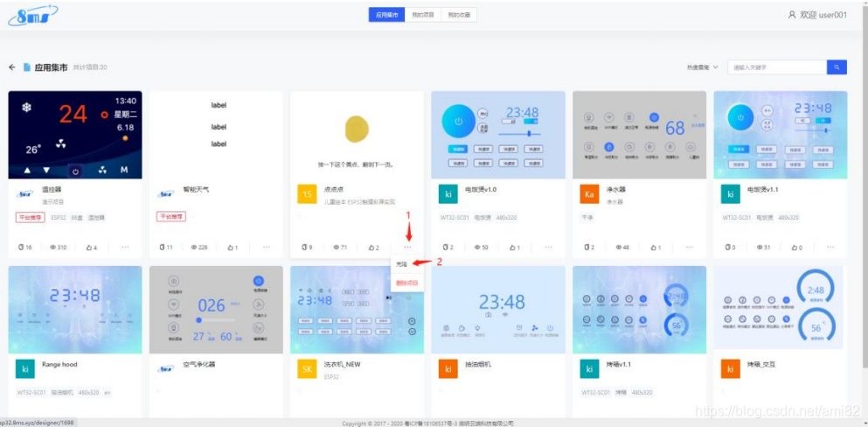This screenshot has width=868, height=427.
Task: Open the 点点点 yellow dot preview thumbnail
Action: 357,135
